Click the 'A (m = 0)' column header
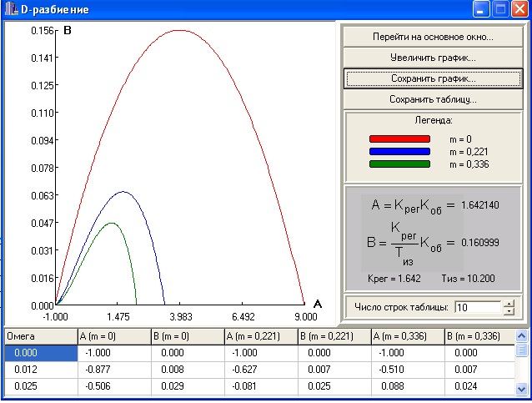 click(x=114, y=336)
